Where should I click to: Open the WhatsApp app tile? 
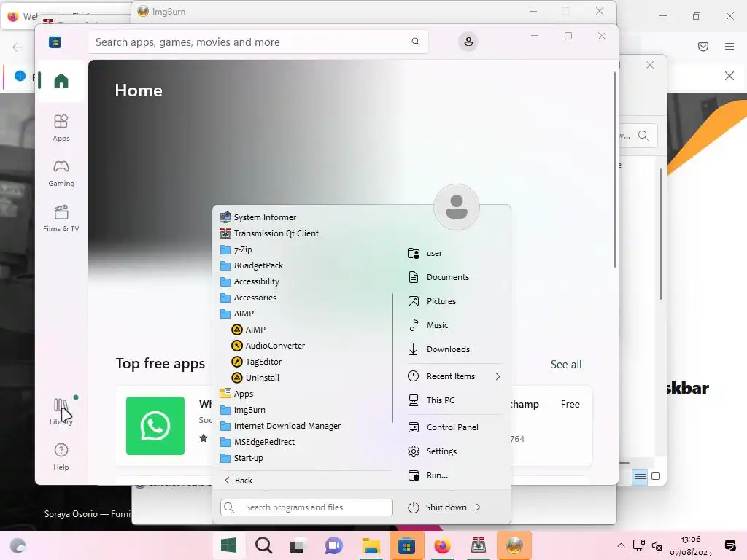[x=155, y=425]
